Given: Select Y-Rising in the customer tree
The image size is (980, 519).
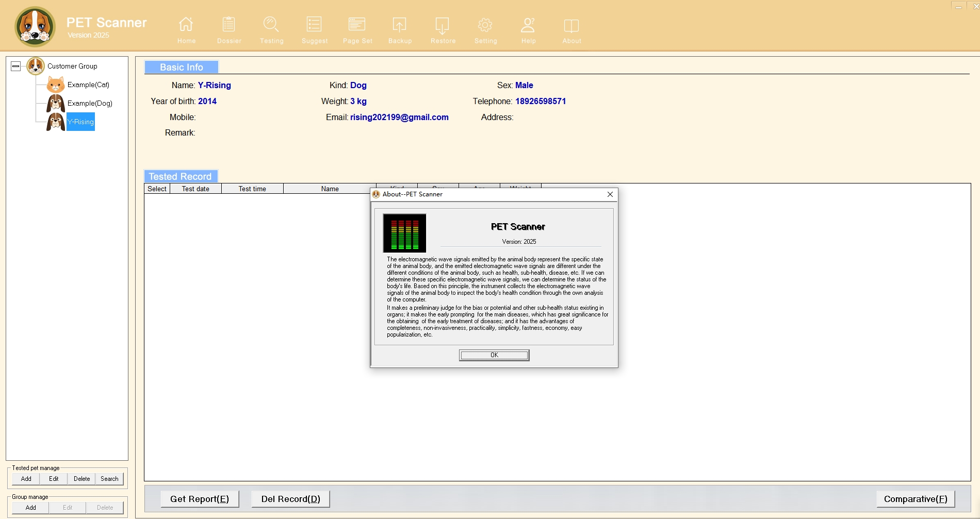Looking at the screenshot, I should [x=80, y=122].
